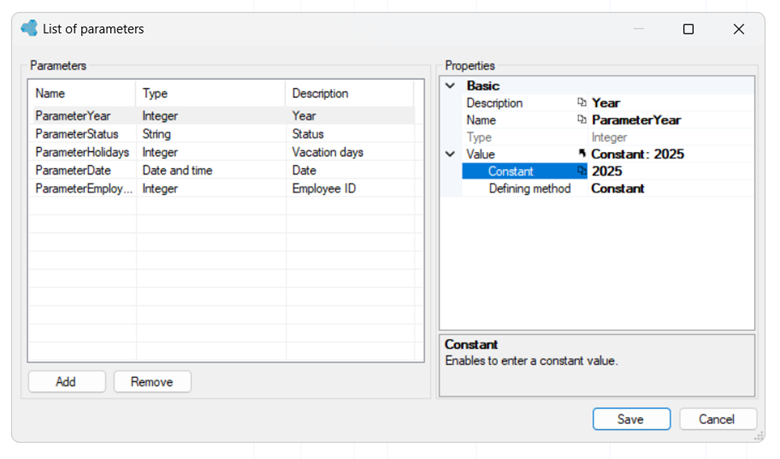Click the 'Employee ID' description cell
This screenshot has width=780, height=459.
[x=324, y=188]
